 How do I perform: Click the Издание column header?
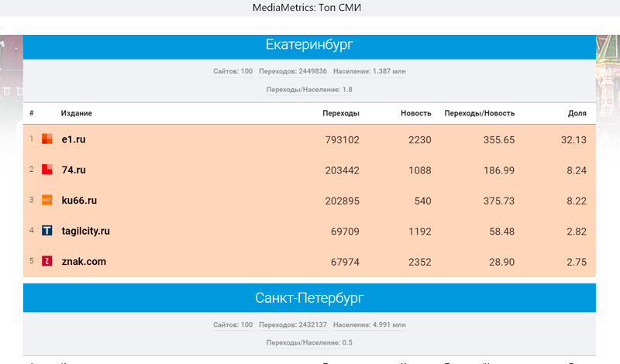click(76, 113)
